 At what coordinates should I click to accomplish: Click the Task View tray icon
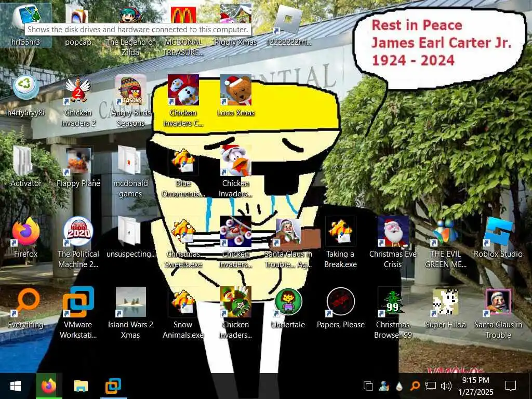(x=368, y=386)
